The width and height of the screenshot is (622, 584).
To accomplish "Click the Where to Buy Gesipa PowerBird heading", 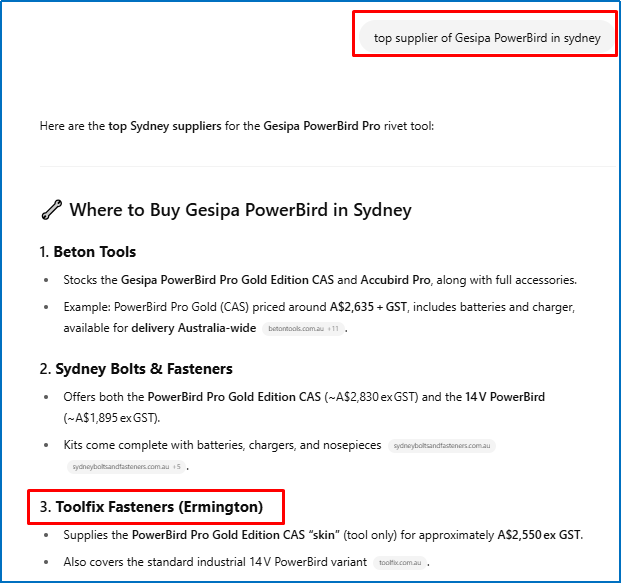I will [x=240, y=210].
